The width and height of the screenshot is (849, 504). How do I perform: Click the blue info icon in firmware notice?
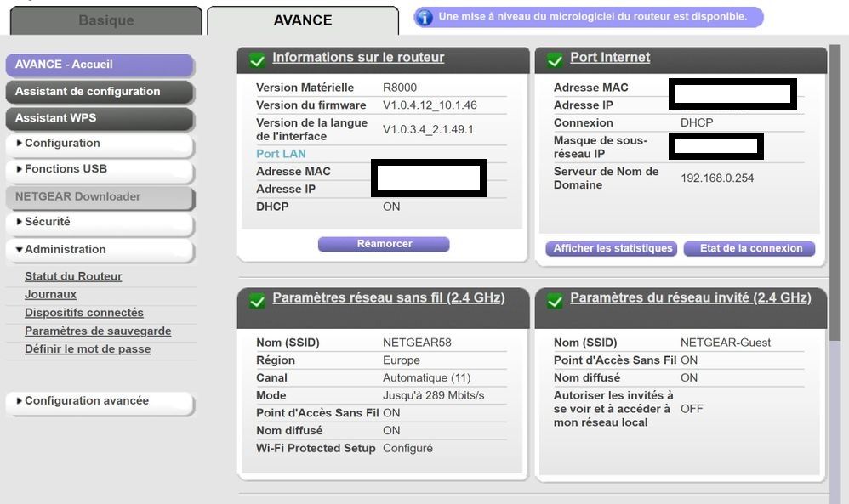tap(424, 18)
